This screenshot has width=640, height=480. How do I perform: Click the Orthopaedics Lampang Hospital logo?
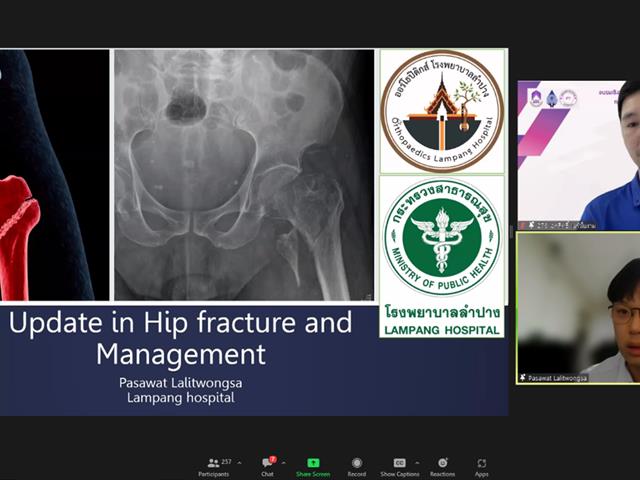tap(442, 111)
